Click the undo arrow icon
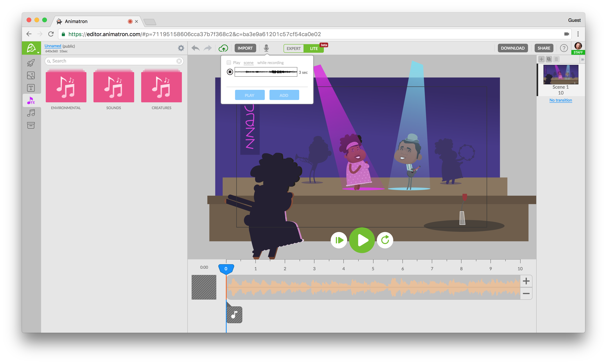 click(196, 48)
